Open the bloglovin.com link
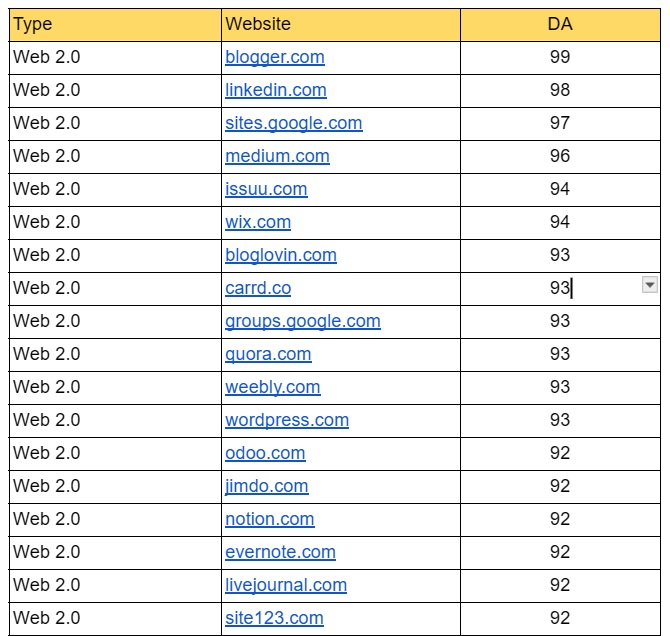Screen dimensions: 670x636 point(280,255)
